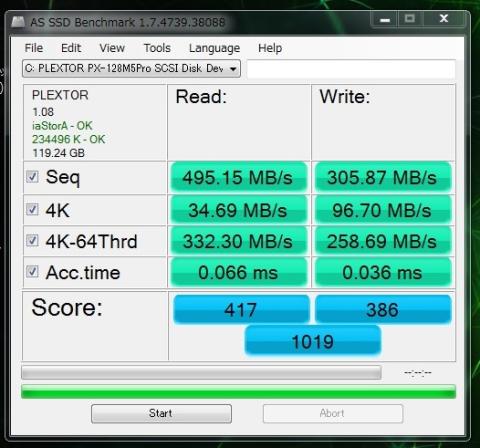Open the Tools menu
Screen dimensions: 480x448
coord(157,48)
